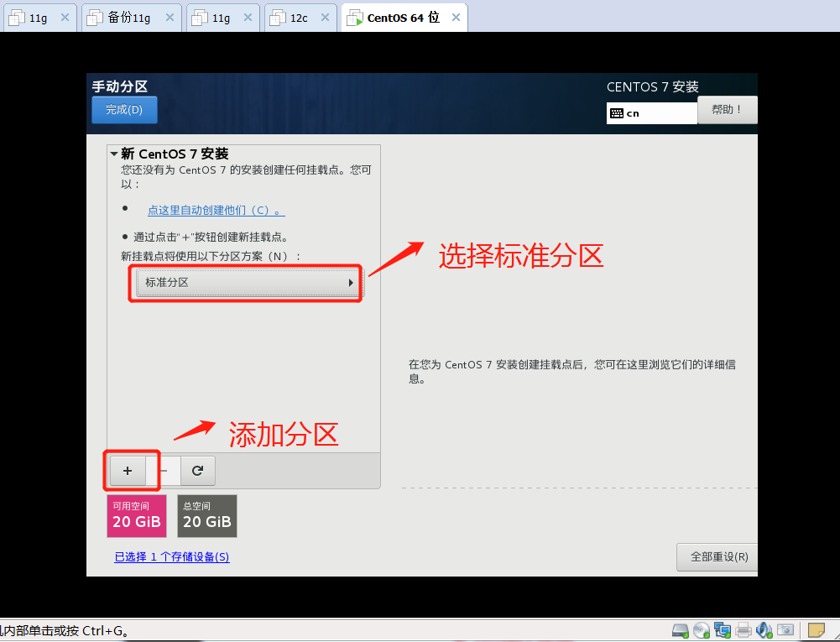This screenshot has width=840, height=642.
Task: Click the keyboard layout icon next to cn
Action: [x=617, y=113]
